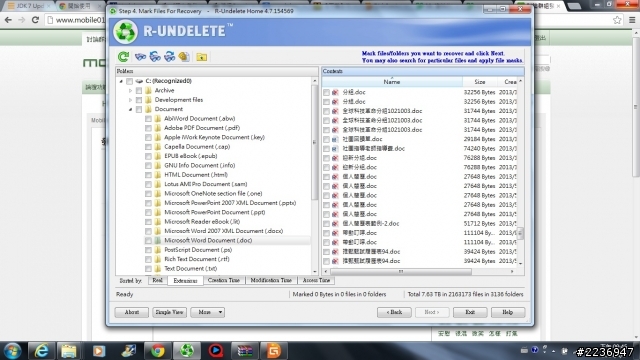Select Microsoft PowerPoint Document (.ppt) folder
Image resolution: width=640 pixels, height=360 pixels.
click(215, 212)
